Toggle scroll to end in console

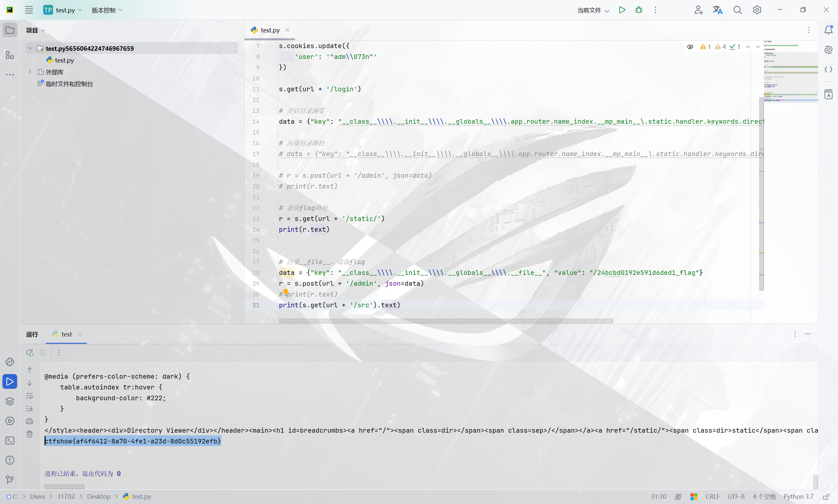(x=29, y=408)
